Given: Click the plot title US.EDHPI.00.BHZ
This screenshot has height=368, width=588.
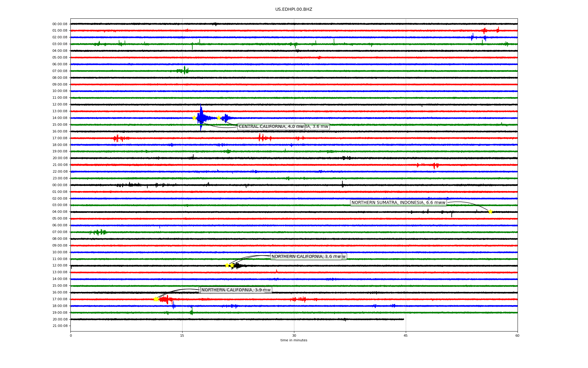Looking at the screenshot, I should [293, 10].
